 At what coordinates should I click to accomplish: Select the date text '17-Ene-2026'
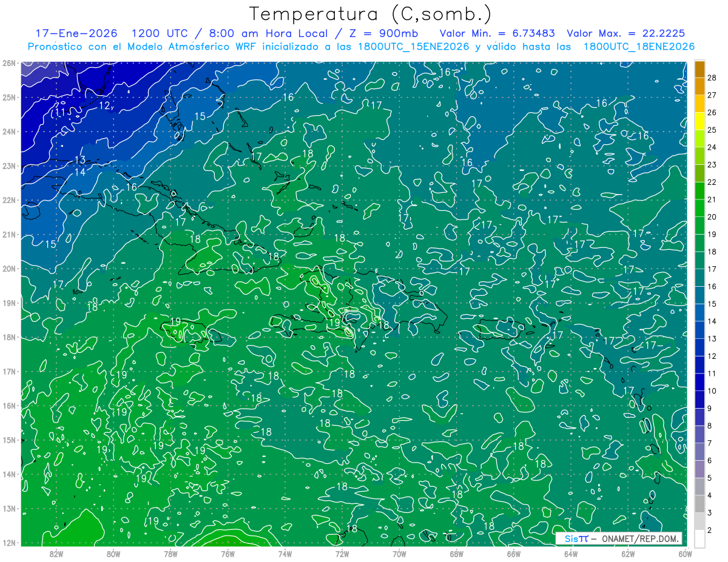pyautogui.click(x=76, y=34)
